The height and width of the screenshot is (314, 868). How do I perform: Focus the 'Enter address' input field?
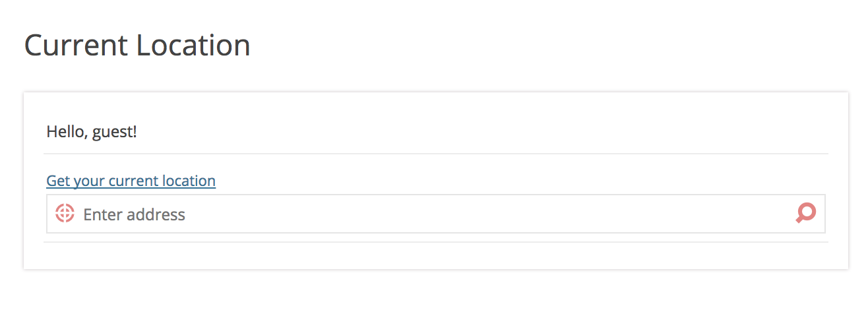click(436, 214)
